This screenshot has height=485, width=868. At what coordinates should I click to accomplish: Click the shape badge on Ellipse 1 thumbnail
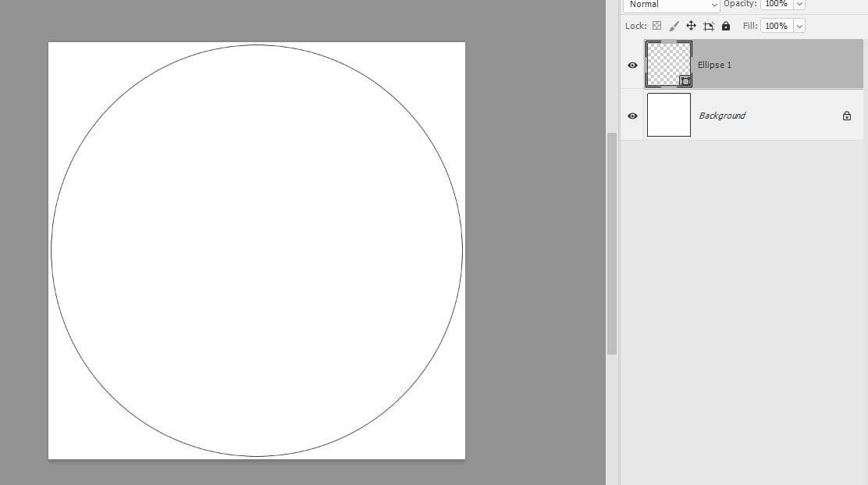pyautogui.click(x=685, y=80)
